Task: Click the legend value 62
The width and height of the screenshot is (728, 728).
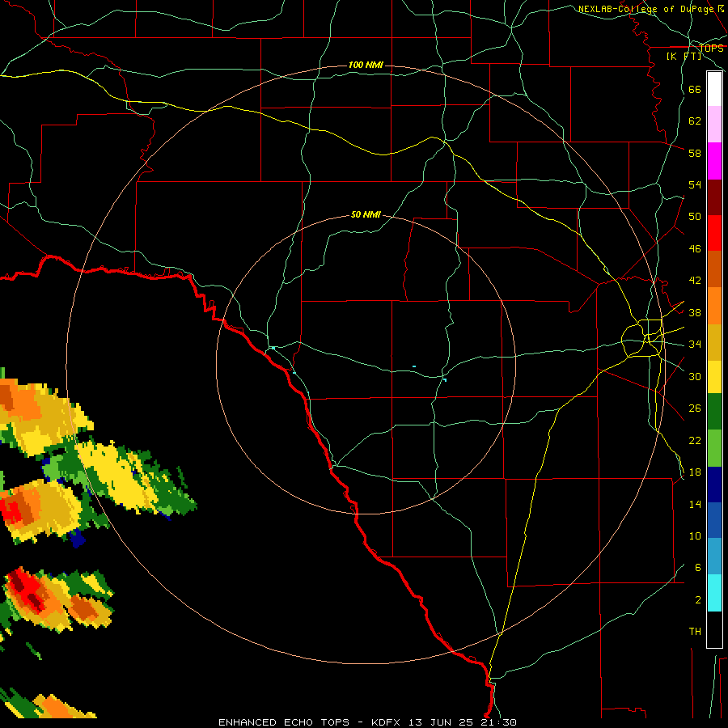Action: click(695, 121)
